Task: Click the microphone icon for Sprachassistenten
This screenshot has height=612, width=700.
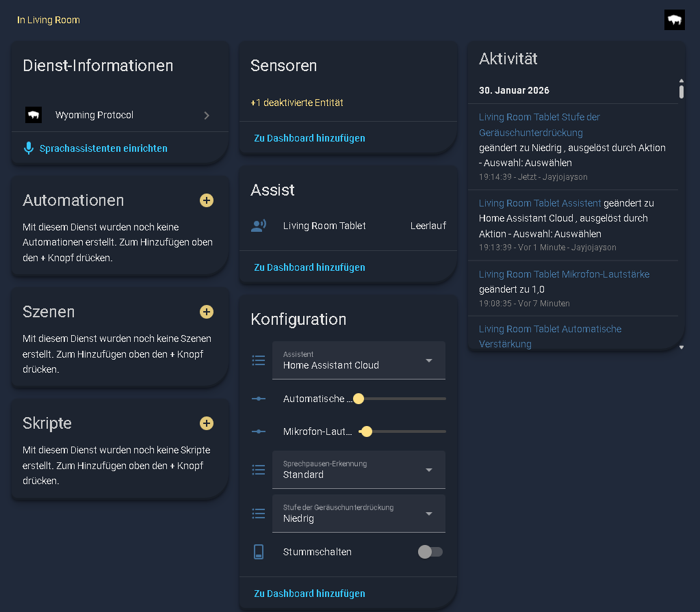Action: click(x=28, y=148)
